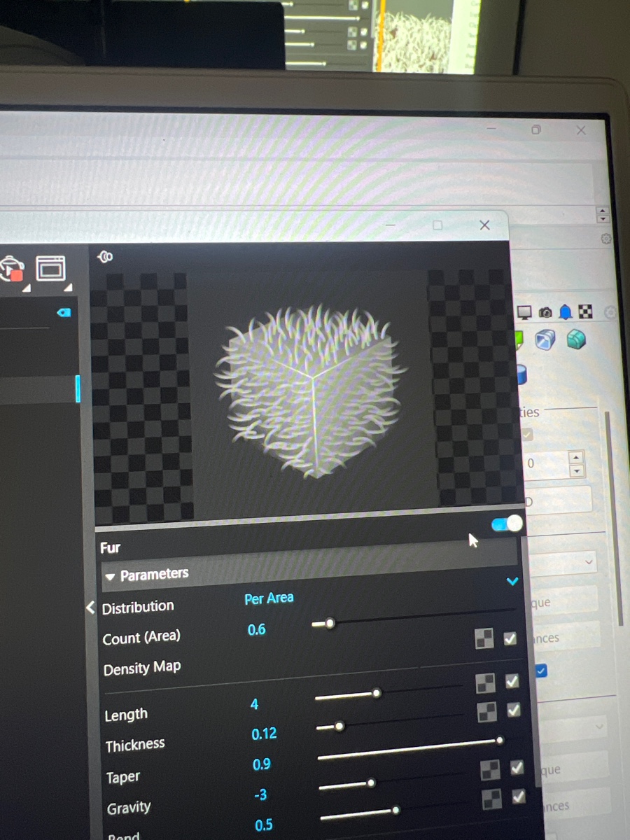Click the left arrow beside Distribution
The image size is (630, 840).
(x=90, y=607)
